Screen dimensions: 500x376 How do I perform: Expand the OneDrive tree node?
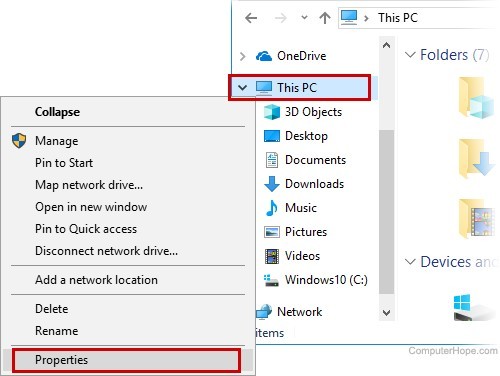pos(243,56)
